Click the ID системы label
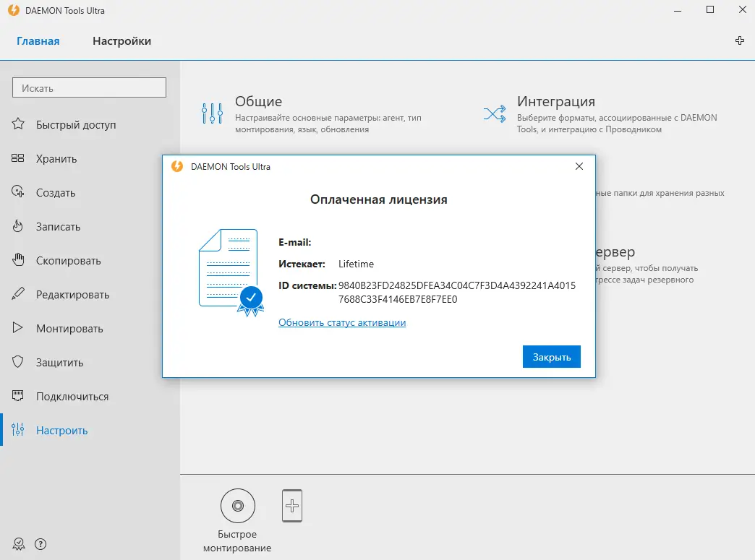This screenshot has width=755, height=560. click(x=307, y=285)
